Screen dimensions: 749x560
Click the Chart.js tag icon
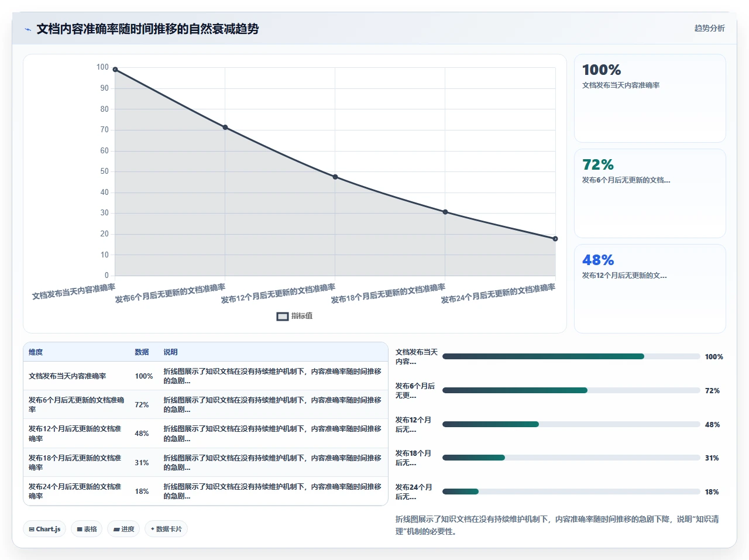tap(32, 529)
